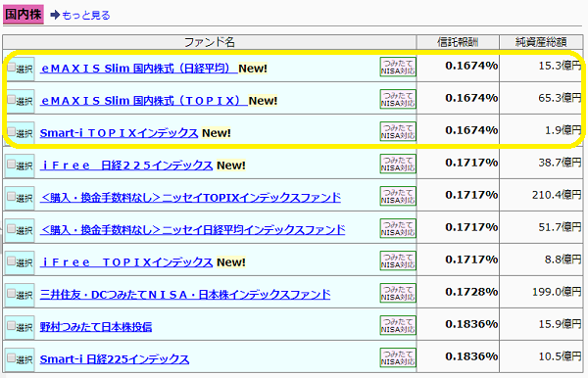Open ニッセイTOPIXインデックスファンド link
Viewport: 588px width, 378px height.
[190, 198]
